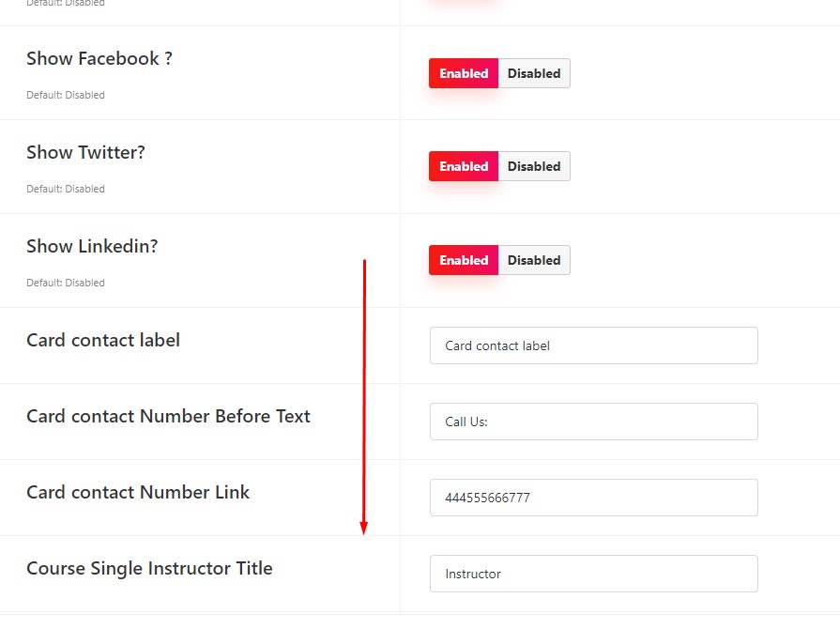Click the Show Linkedin? setting heading
This screenshot has width=840, height=629.
(x=92, y=246)
